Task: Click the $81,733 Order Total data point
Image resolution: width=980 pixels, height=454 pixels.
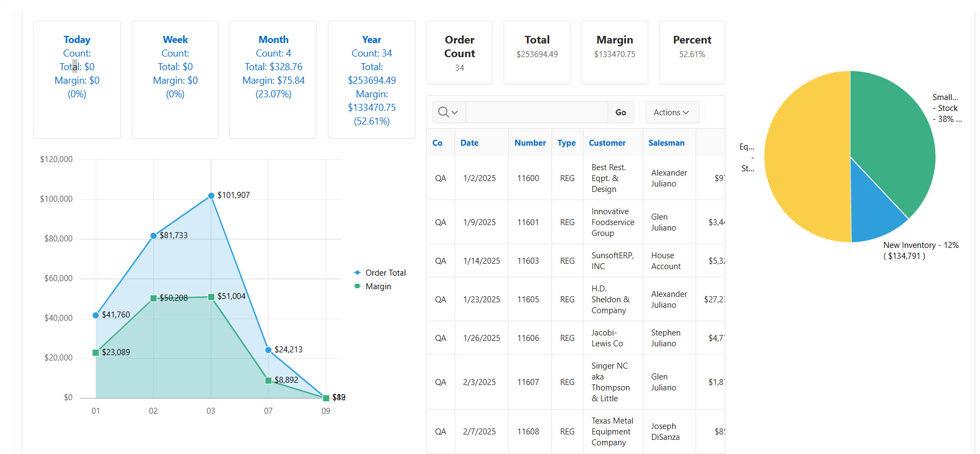Action: pyautogui.click(x=153, y=236)
